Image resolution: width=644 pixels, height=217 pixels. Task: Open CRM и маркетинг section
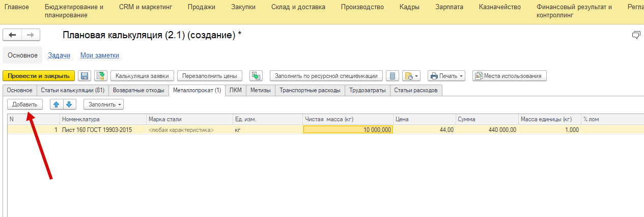pos(146,7)
